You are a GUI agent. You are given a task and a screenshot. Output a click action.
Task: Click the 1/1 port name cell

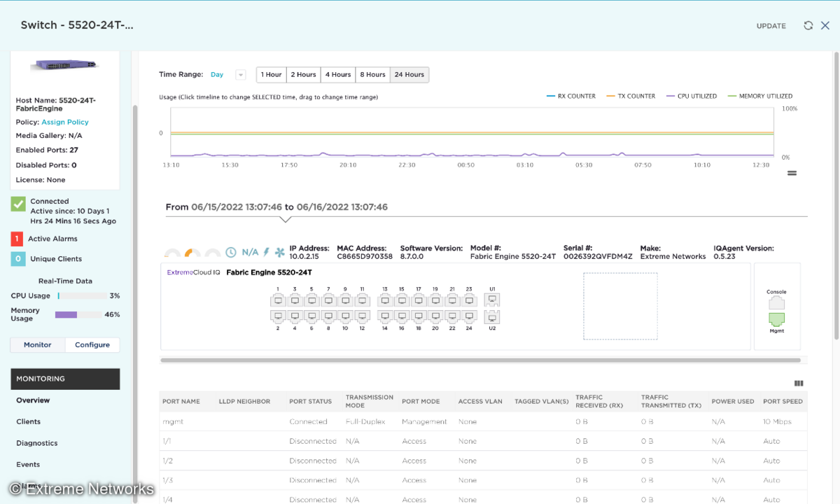tap(168, 442)
